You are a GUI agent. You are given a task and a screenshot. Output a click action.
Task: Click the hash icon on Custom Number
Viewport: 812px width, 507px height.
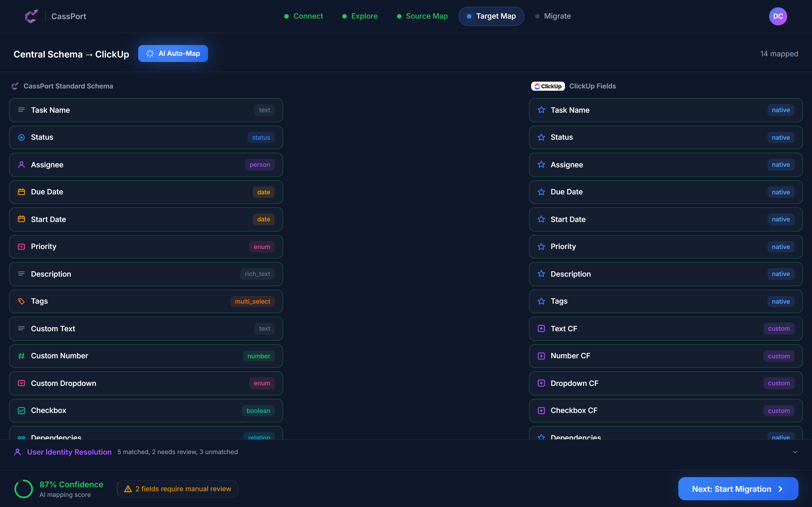click(x=21, y=356)
